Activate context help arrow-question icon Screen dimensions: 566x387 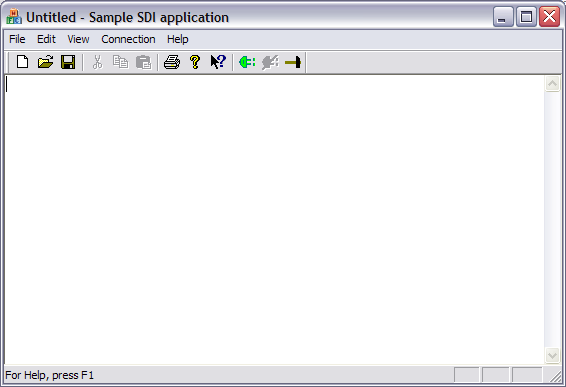[x=218, y=62]
